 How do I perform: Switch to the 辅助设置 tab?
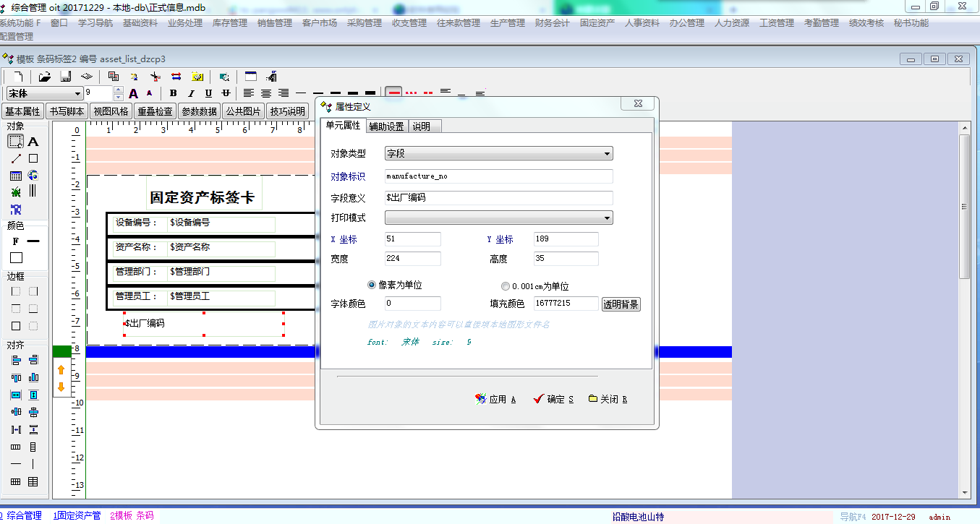(386, 126)
